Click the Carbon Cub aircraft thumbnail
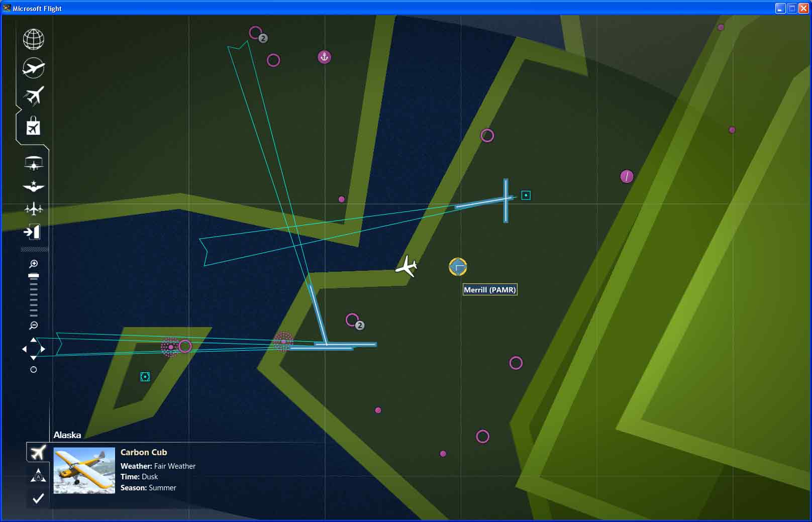 (84, 471)
